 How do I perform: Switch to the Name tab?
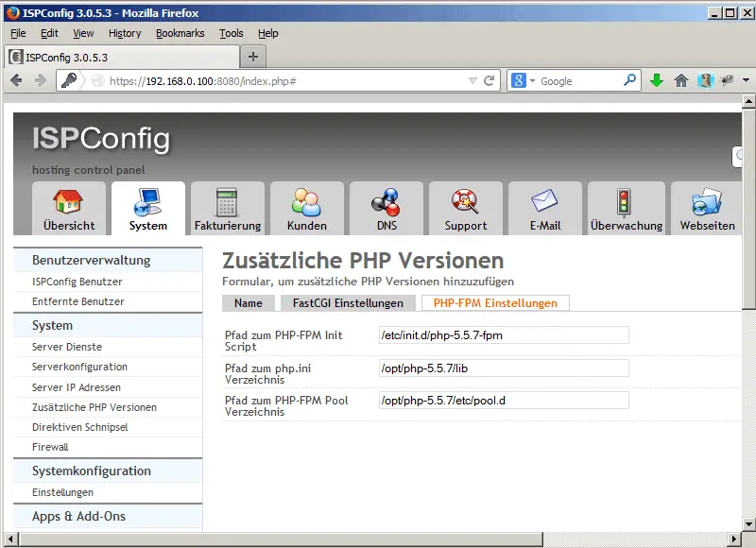coord(249,303)
